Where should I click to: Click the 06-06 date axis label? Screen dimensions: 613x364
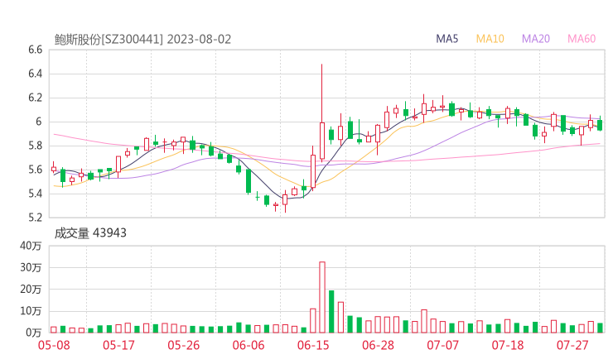(249, 345)
